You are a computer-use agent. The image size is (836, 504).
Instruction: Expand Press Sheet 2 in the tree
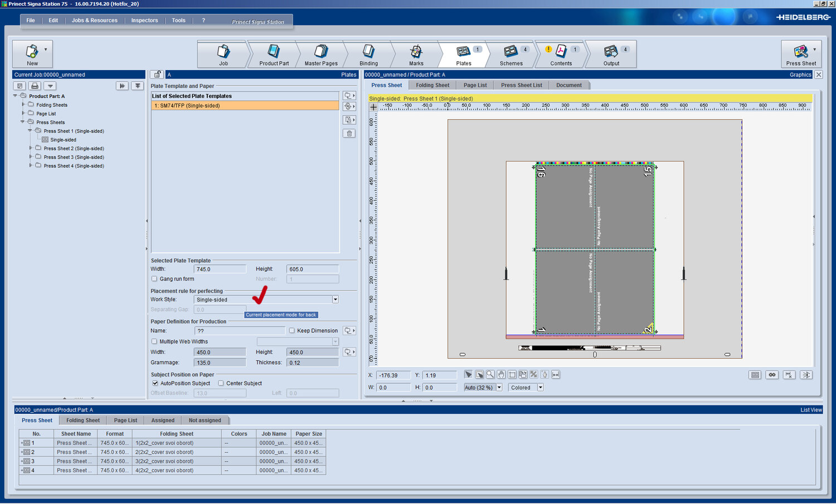31,148
